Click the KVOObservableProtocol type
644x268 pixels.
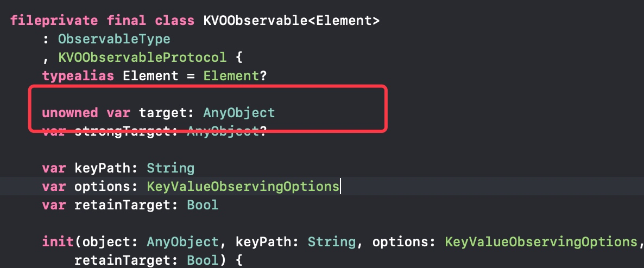pyautogui.click(x=142, y=58)
